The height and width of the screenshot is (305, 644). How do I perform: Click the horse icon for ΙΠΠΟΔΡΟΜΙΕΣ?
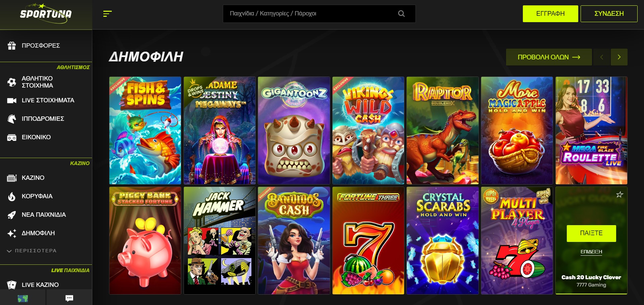pos(12,119)
